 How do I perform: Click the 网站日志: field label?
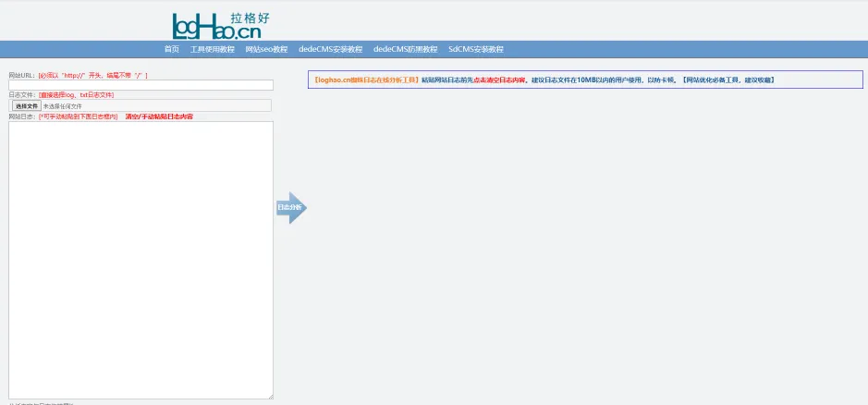pos(23,117)
